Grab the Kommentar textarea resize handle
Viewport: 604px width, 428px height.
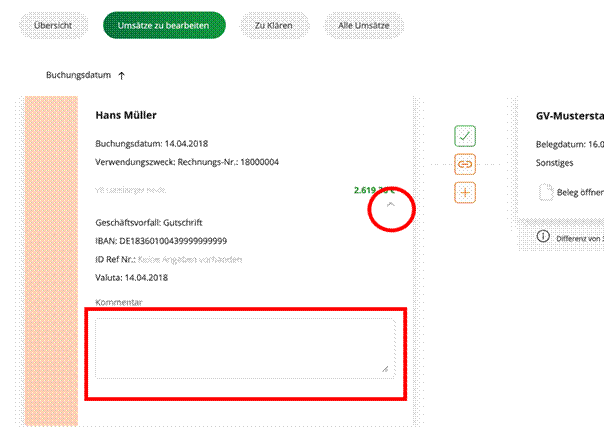385,369
